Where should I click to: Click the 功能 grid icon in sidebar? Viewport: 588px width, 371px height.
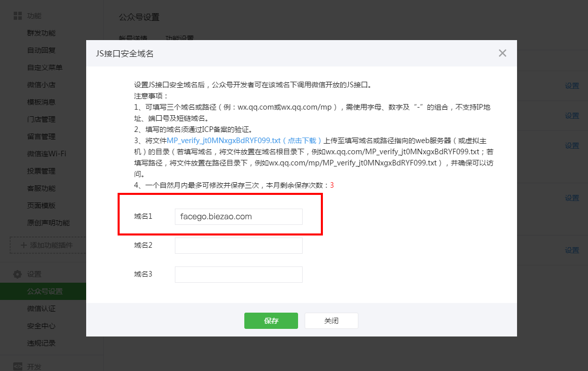click(17, 16)
